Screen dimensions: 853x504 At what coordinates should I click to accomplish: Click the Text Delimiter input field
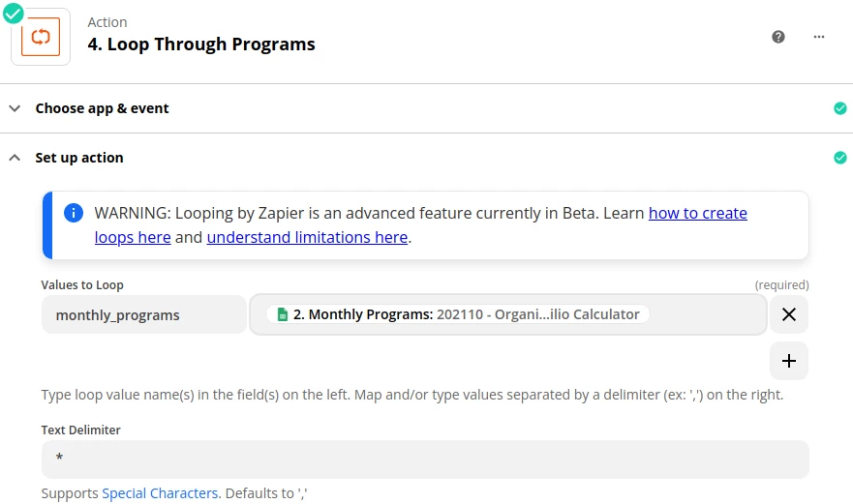pyautogui.click(x=425, y=459)
